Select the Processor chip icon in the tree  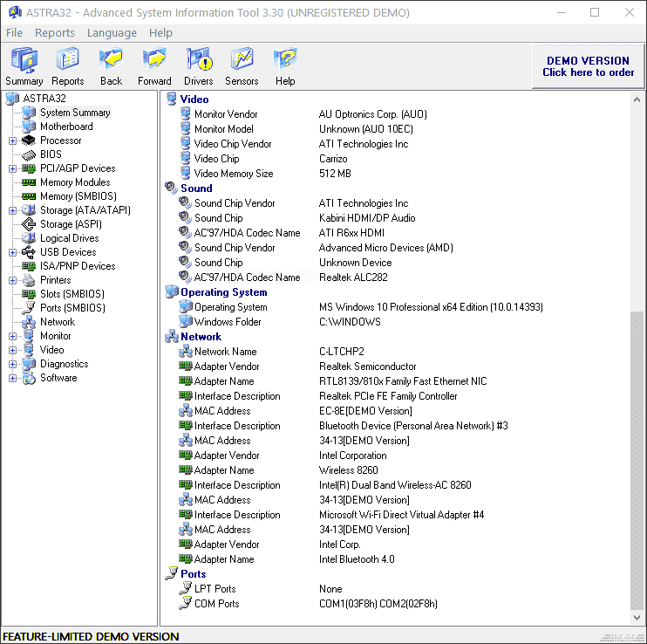[x=29, y=140]
